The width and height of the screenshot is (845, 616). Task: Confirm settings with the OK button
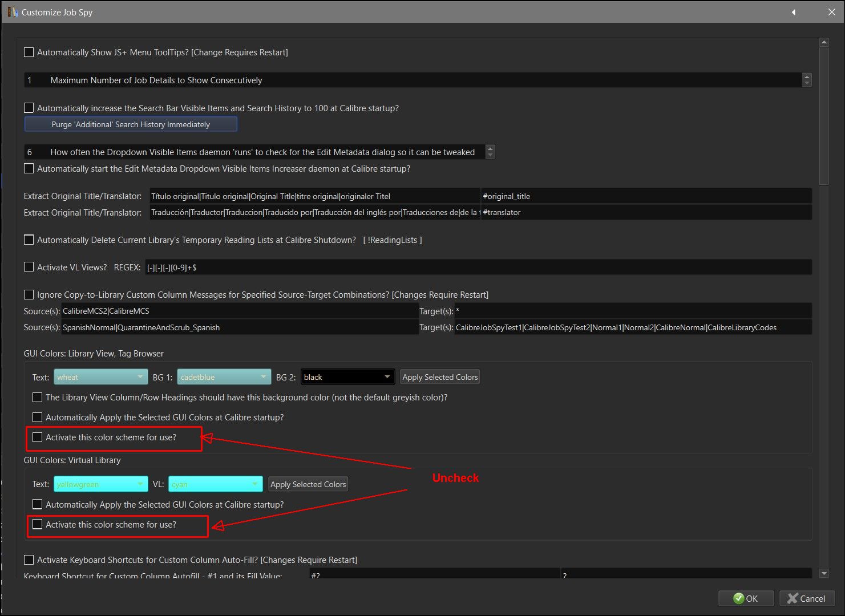click(x=746, y=598)
